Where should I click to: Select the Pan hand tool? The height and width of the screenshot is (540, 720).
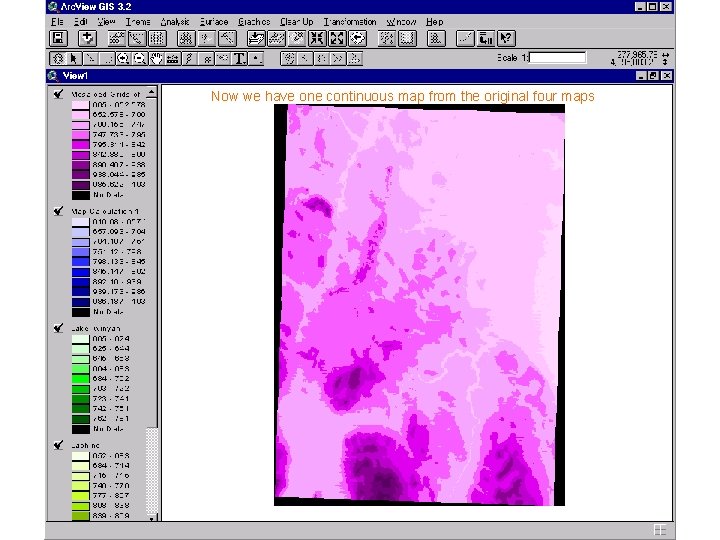click(156, 59)
